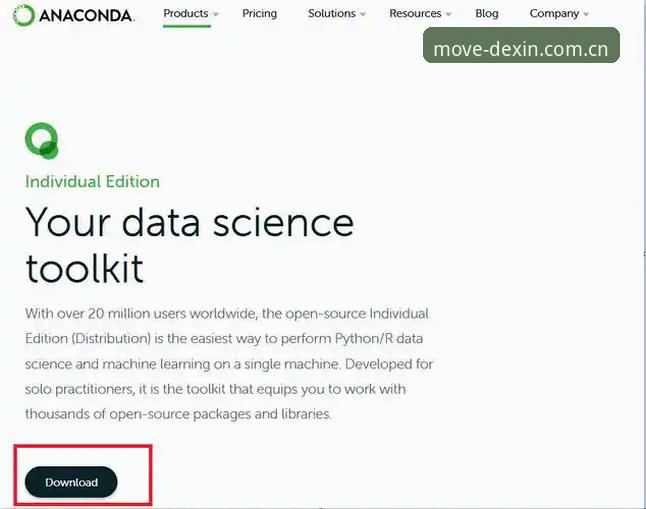Screen dimensions: 646x509
Task: Open the Resources menu
Action: coord(415,14)
